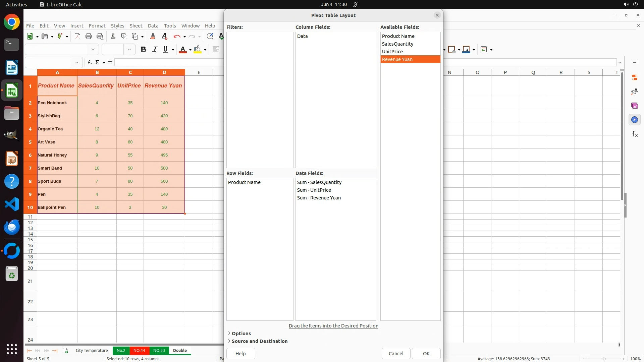Open the sidebar Gallery icon
This screenshot has width=644, height=362.
point(634,106)
